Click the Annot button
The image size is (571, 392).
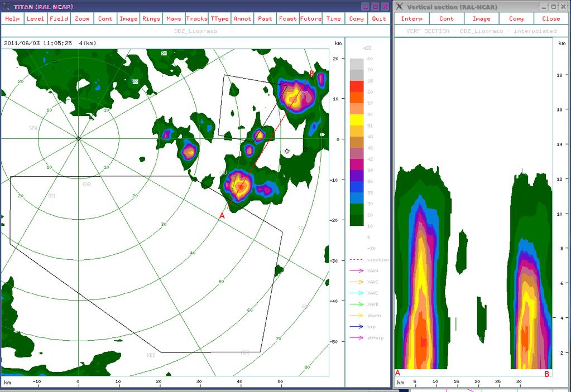[242, 18]
